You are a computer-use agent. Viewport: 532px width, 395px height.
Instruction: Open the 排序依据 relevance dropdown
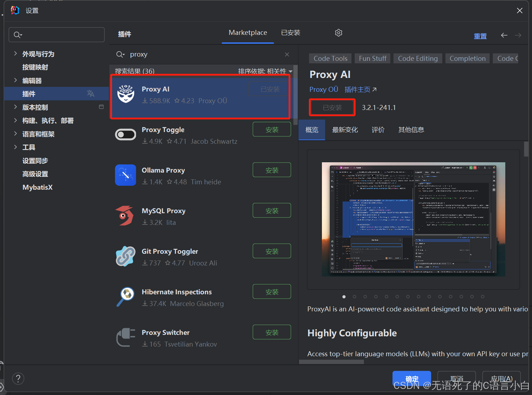[265, 71]
